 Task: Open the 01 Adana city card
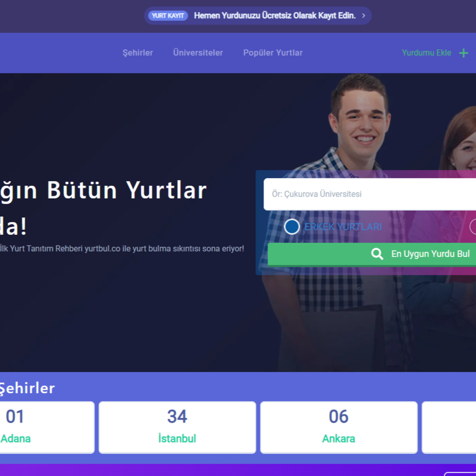(47, 428)
